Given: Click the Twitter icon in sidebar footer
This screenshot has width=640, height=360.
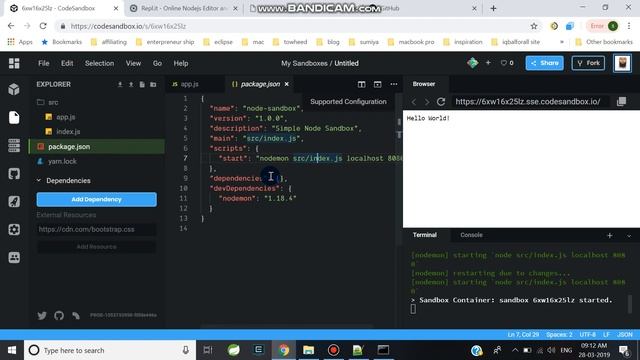Looking at the screenshot, I should pyautogui.click(x=42, y=316).
